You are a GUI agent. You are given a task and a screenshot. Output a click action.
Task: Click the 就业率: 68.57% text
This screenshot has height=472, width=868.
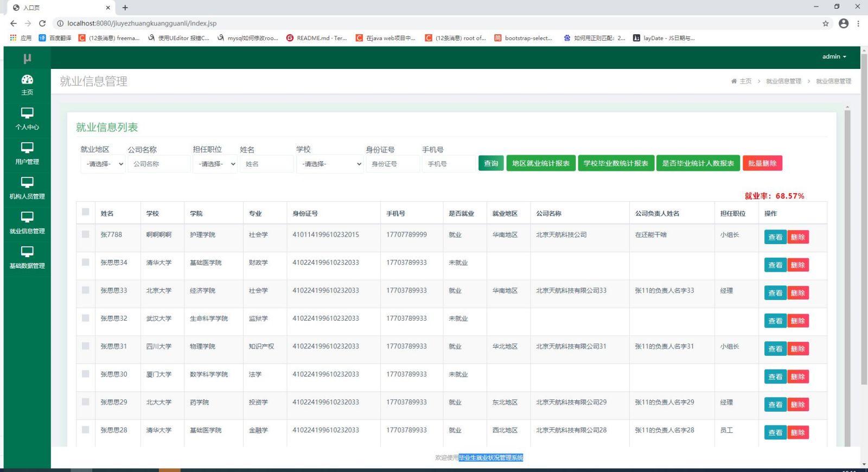click(x=774, y=196)
